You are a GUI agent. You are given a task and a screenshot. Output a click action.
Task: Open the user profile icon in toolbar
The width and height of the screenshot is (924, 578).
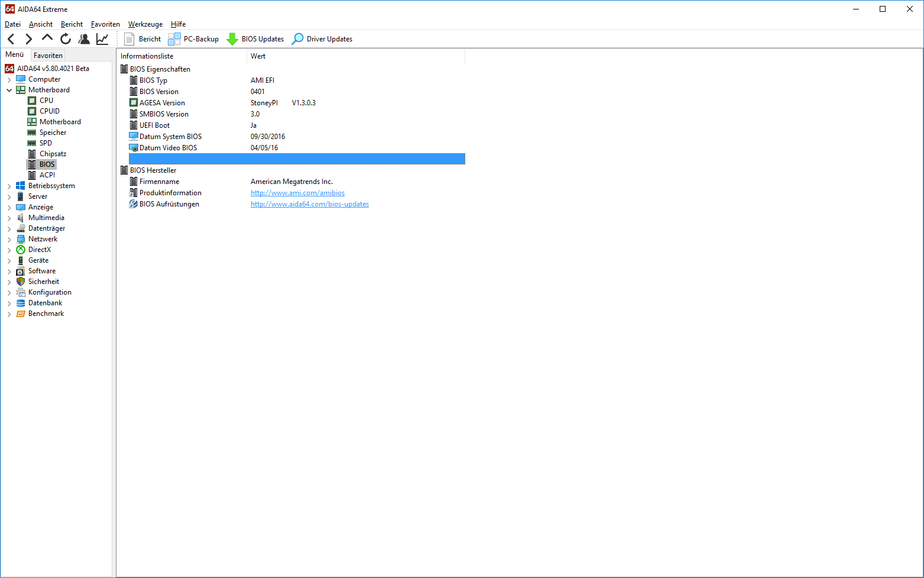(84, 39)
